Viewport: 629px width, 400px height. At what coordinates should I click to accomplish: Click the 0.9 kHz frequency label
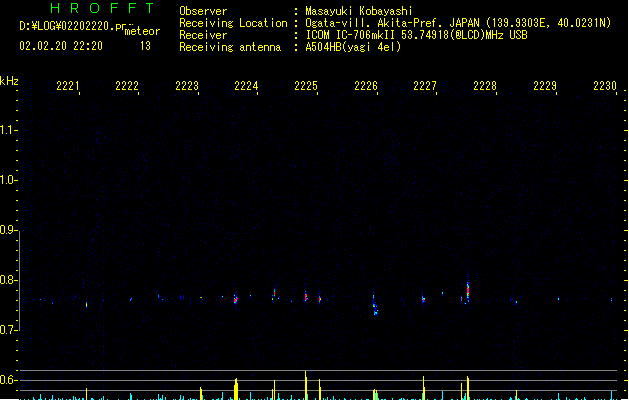coord(7,230)
